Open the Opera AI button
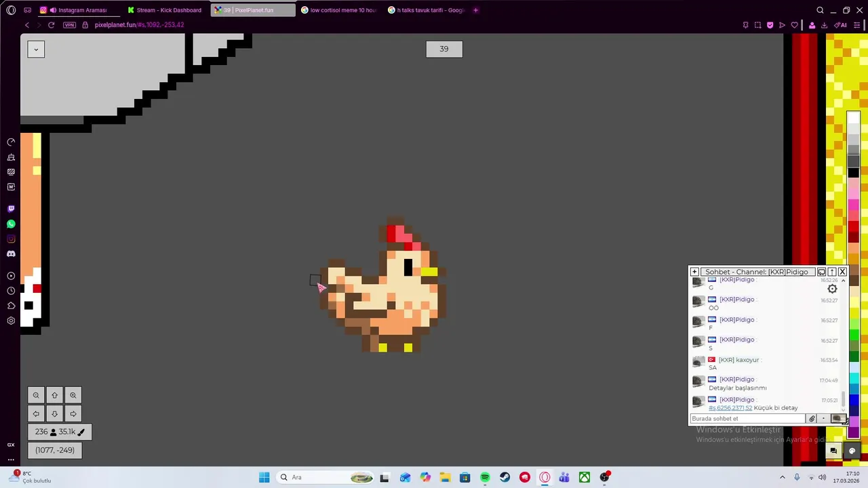Image resolution: width=868 pixels, height=488 pixels. [841, 25]
